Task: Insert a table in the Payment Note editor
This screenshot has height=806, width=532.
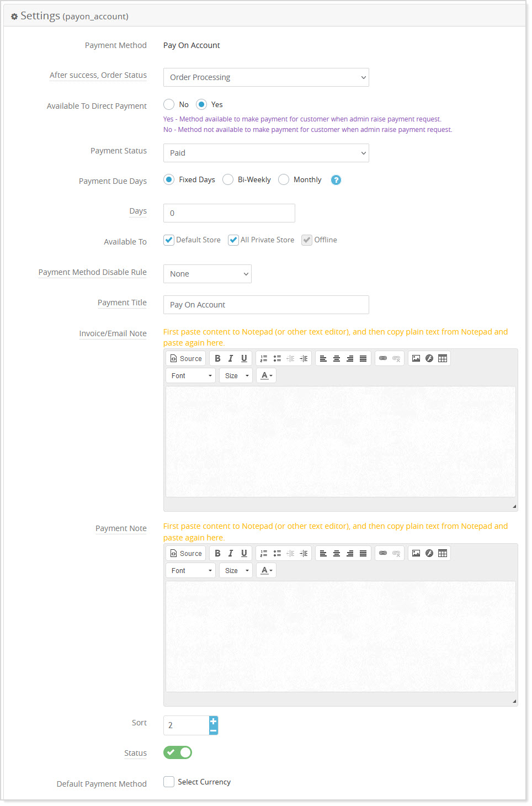Action: [443, 553]
